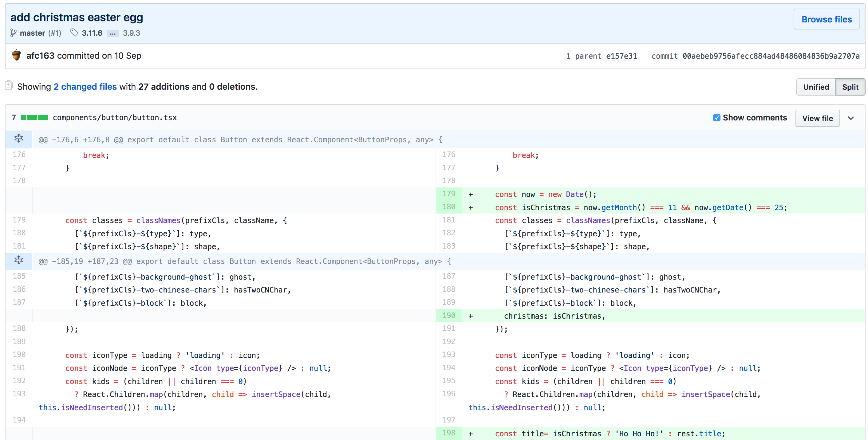Open afc163 author profile link
Screen dimensions: 868x440
(x=40, y=56)
